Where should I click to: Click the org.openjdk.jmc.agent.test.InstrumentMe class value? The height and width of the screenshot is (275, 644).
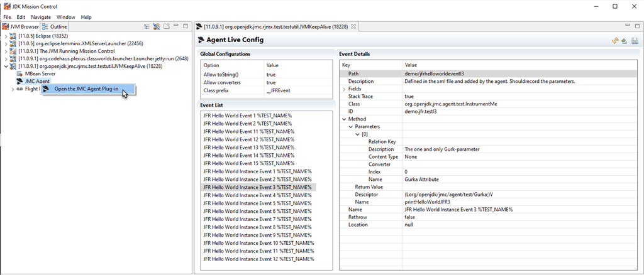pyautogui.click(x=450, y=104)
